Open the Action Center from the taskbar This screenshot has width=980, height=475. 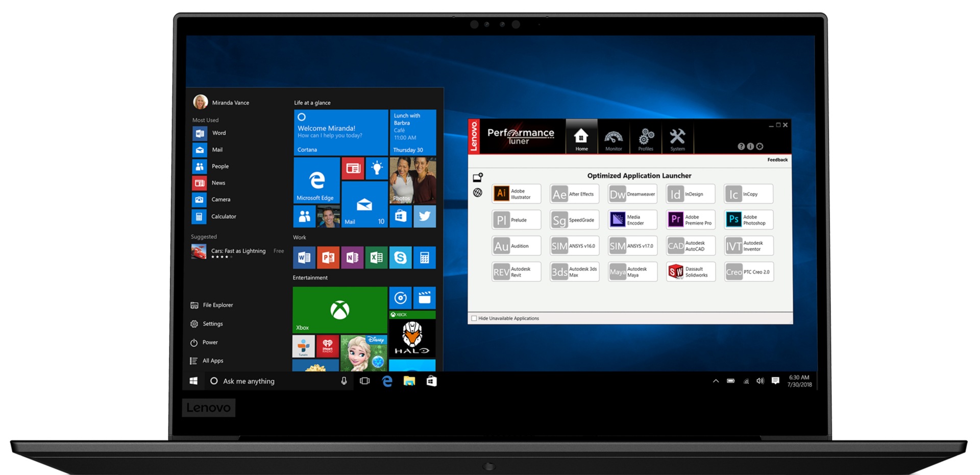pos(776,381)
